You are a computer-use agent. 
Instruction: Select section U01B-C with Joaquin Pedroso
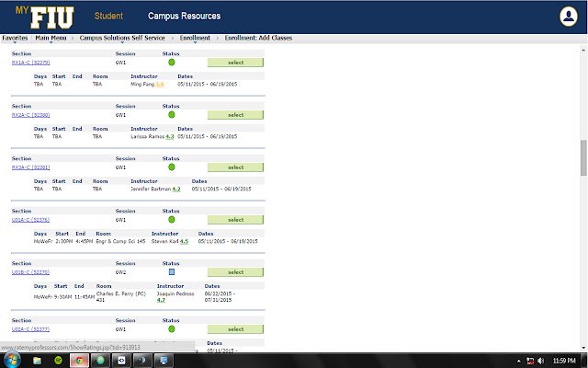pyautogui.click(x=235, y=272)
